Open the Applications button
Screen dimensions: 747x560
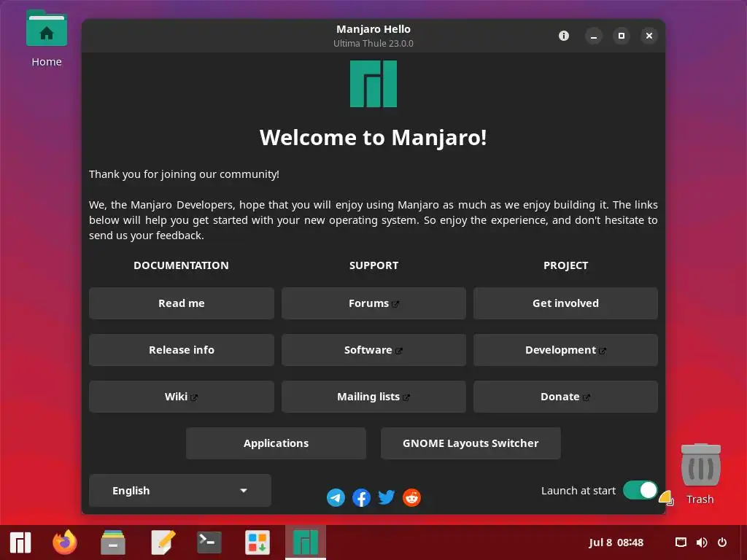point(276,443)
